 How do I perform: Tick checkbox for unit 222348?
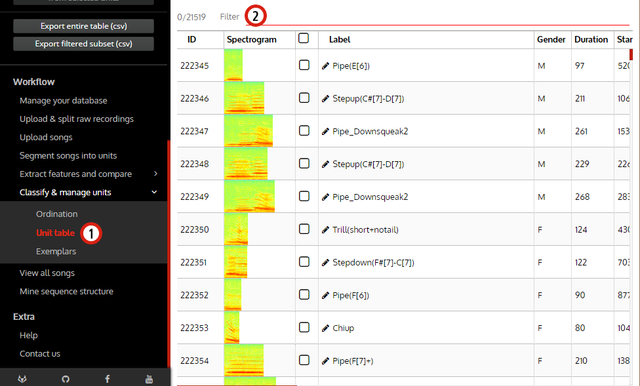coord(304,163)
